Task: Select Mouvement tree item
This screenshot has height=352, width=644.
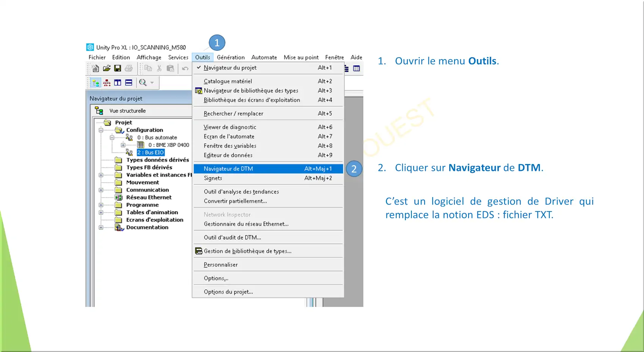Action: tap(142, 182)
